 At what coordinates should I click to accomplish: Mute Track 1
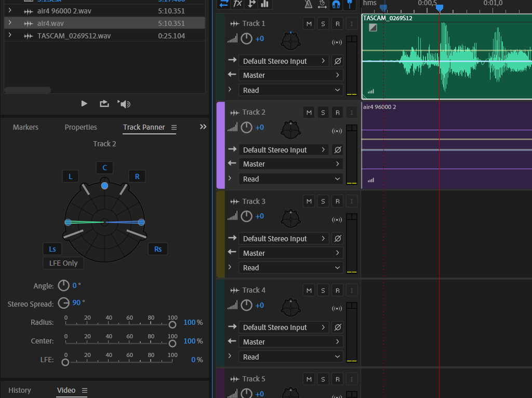[x=309, y=23]
